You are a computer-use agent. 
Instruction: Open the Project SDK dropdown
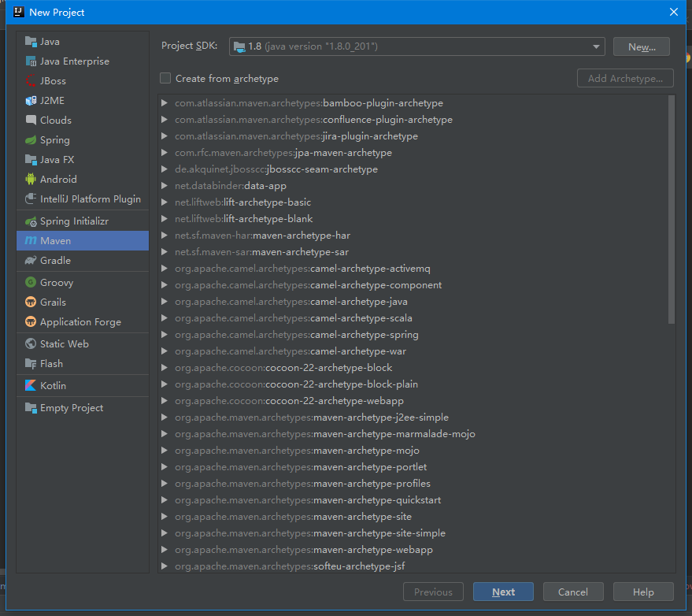[x=416, y=46]
